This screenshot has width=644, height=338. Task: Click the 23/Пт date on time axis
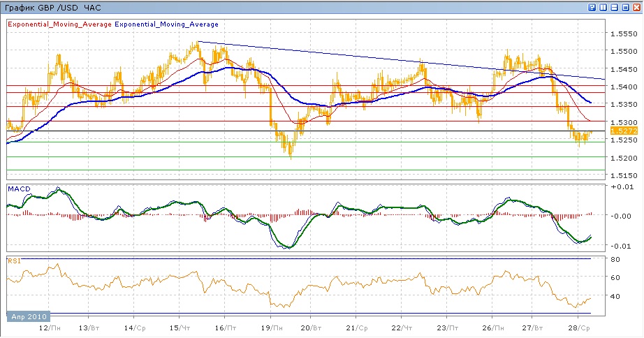pyautogui.click(x=448, y=327)
